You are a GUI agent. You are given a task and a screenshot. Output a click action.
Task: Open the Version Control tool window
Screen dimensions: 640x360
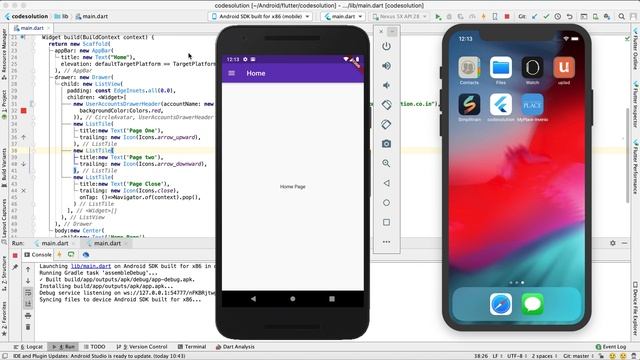click(142, 347)
